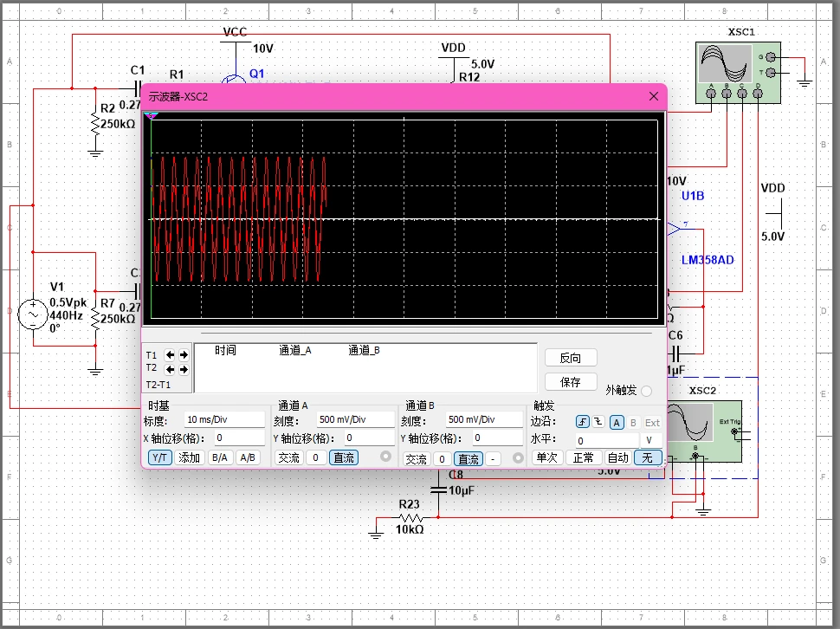Move cursor T1 right with its arrow
The height and width of the screenshot is (629, 840).
[184, 354]
